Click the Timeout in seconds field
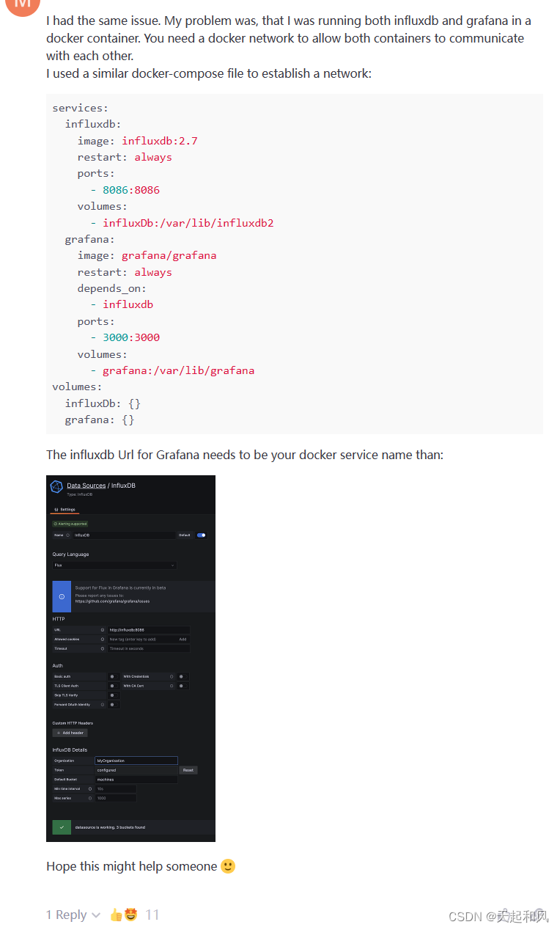 pos(149,648)
